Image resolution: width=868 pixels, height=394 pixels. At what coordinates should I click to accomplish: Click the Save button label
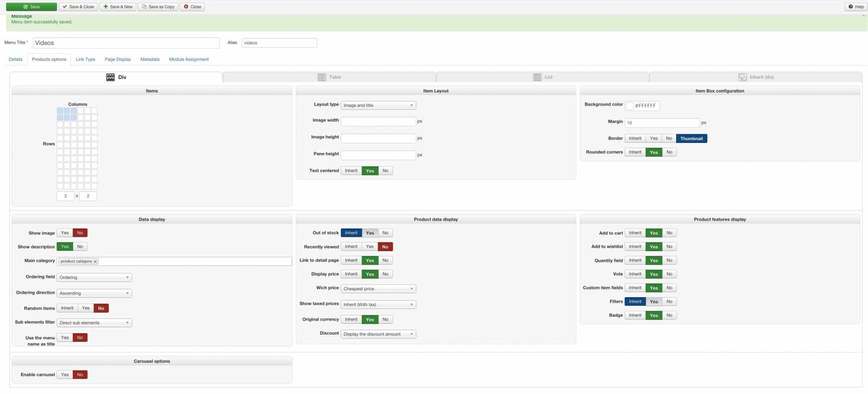(35, 7)
